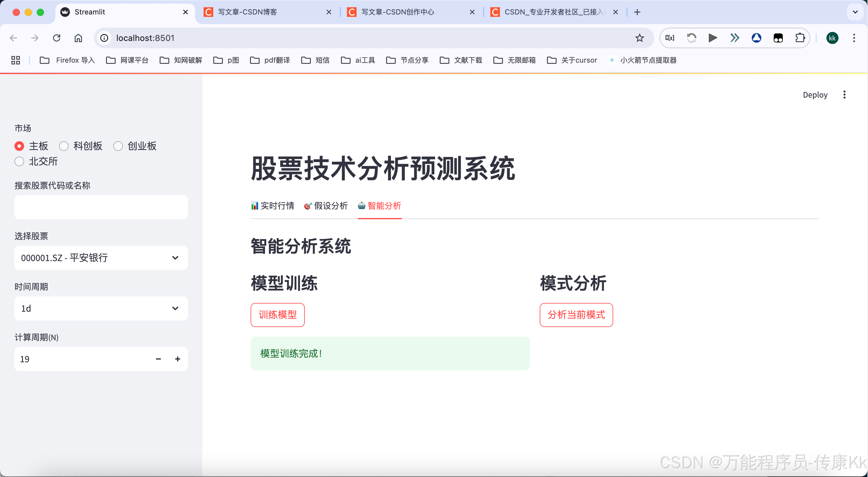This screenshot has width=868, height=477.
Task: Click the 训练模型 button
Action: point(277,315)
